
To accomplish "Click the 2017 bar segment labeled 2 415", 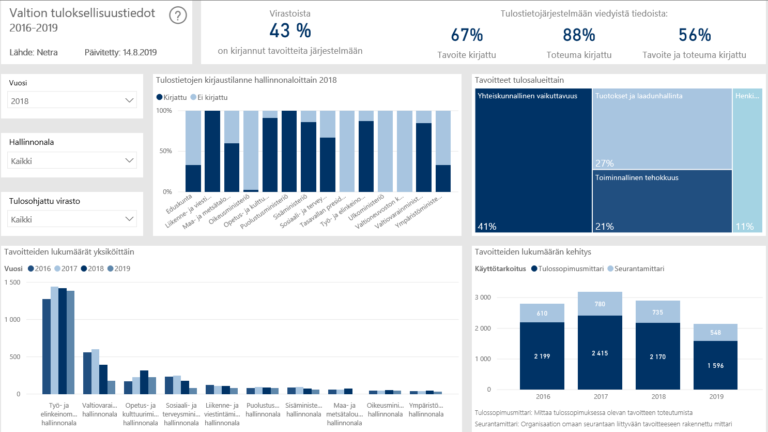I will (x=600, y=355).
